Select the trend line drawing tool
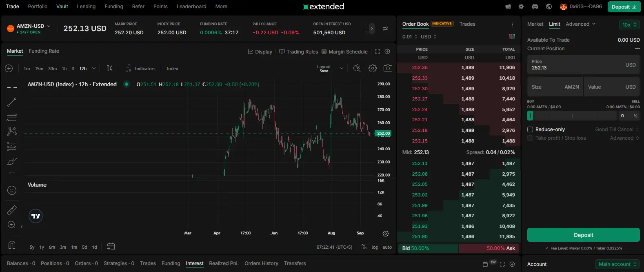 [12, 102]
